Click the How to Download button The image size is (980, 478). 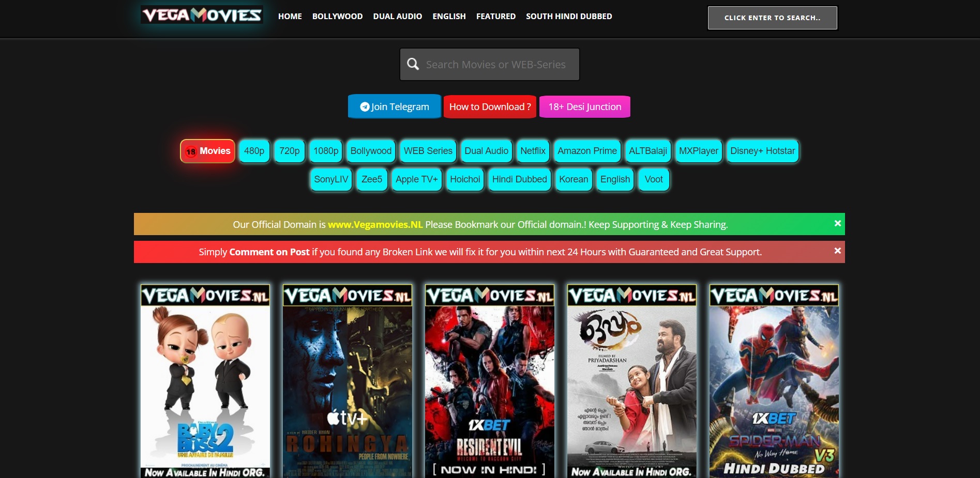(490, 106)
